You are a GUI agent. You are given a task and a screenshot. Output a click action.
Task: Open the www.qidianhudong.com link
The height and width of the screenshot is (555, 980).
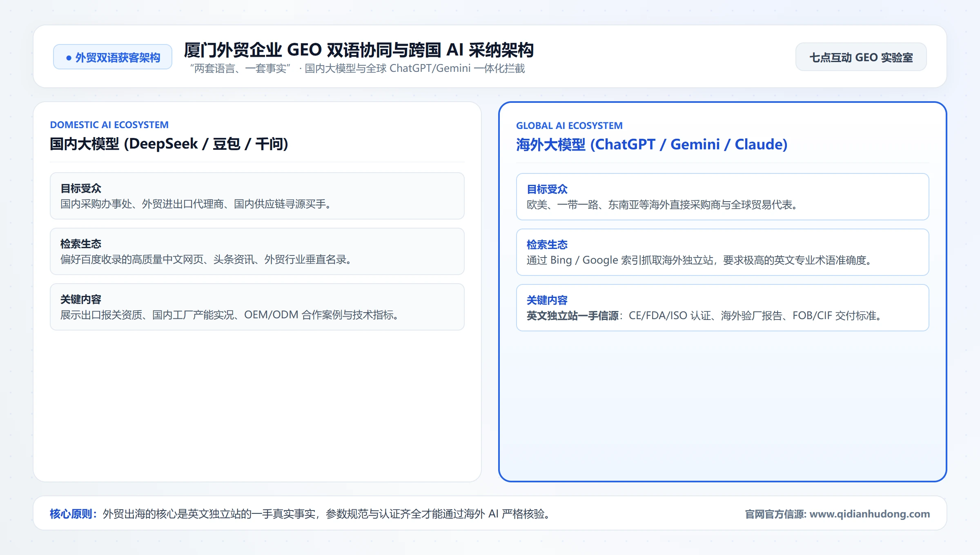(869, 514)
